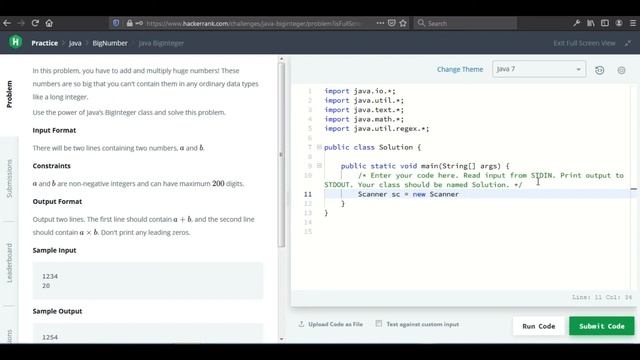640x360 pixels.
Task: Click the 'Sample Output' heading
Action: tap(57, 311)
